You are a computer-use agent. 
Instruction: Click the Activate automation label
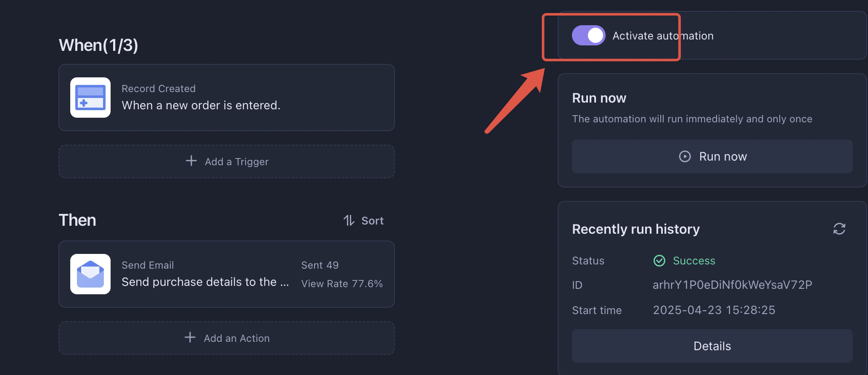coord(663,36)
